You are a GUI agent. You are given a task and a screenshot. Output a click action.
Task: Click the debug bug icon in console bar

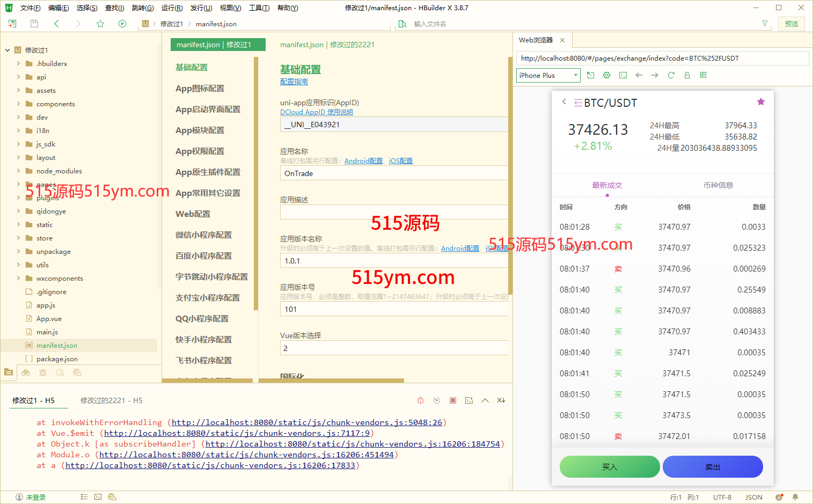tap(420, 400)
